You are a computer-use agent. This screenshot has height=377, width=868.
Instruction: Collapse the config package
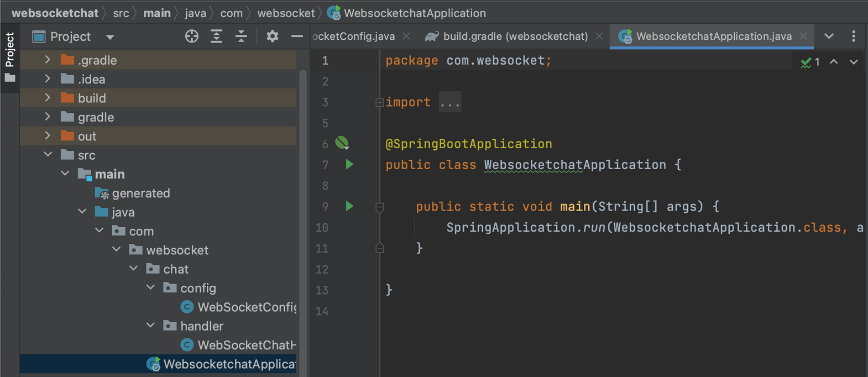tap(151, 287)
